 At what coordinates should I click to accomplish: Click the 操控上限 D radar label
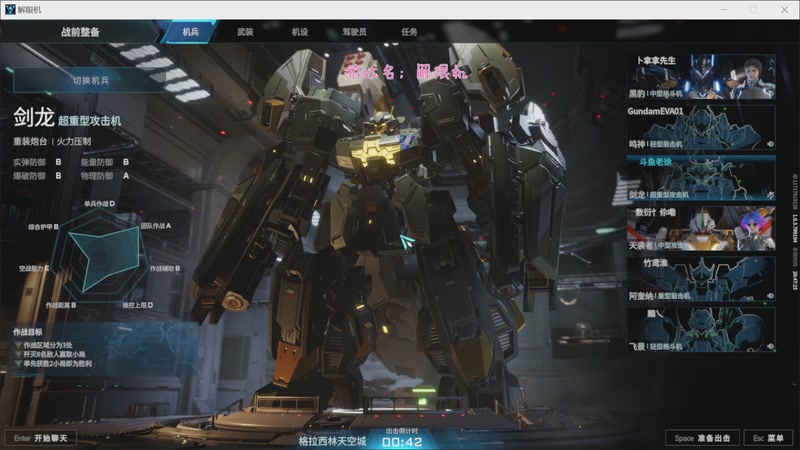pyautogui.click(x=137, y=305)
